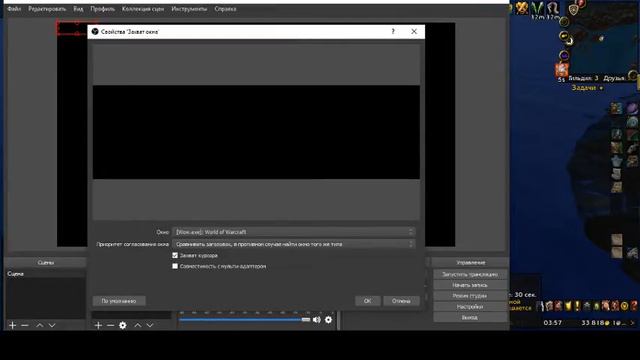Image resolution: width=640 pixels, height=360 pixels.
Task: Add a new source with plus icon
Action: tap(98, 325)
